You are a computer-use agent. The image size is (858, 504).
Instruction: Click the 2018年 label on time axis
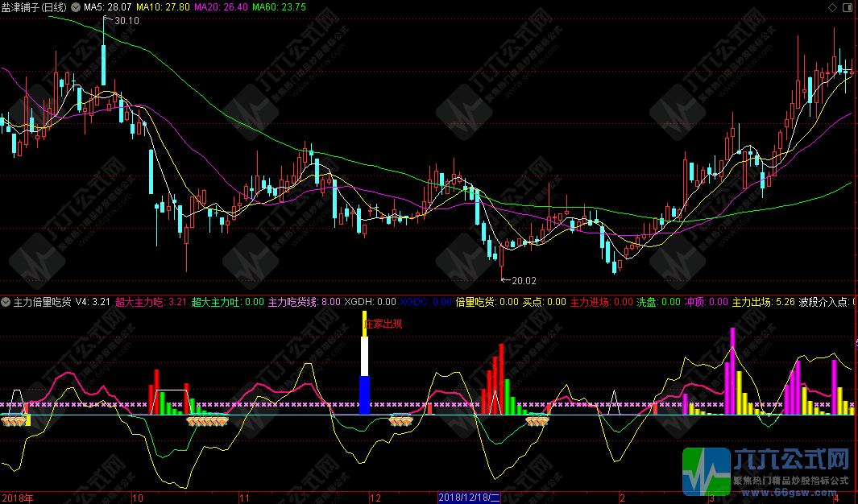click(x=19, y=498)
